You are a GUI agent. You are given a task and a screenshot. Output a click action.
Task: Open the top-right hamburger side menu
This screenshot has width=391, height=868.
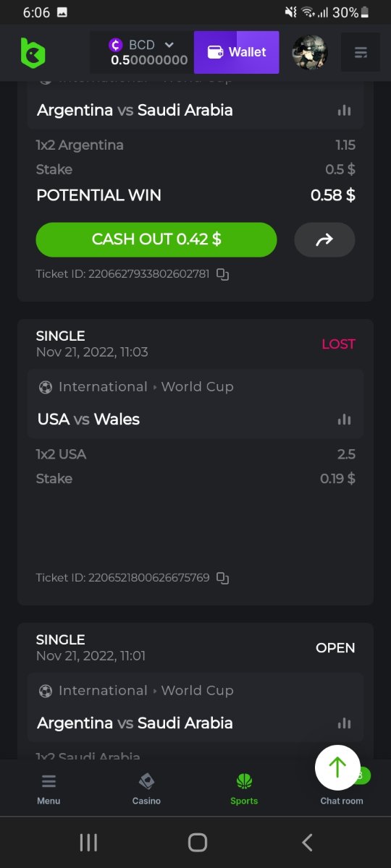click(x=361, y=52)
